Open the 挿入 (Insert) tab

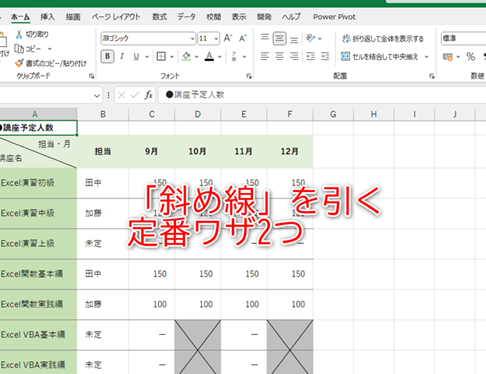coord(47,17)
